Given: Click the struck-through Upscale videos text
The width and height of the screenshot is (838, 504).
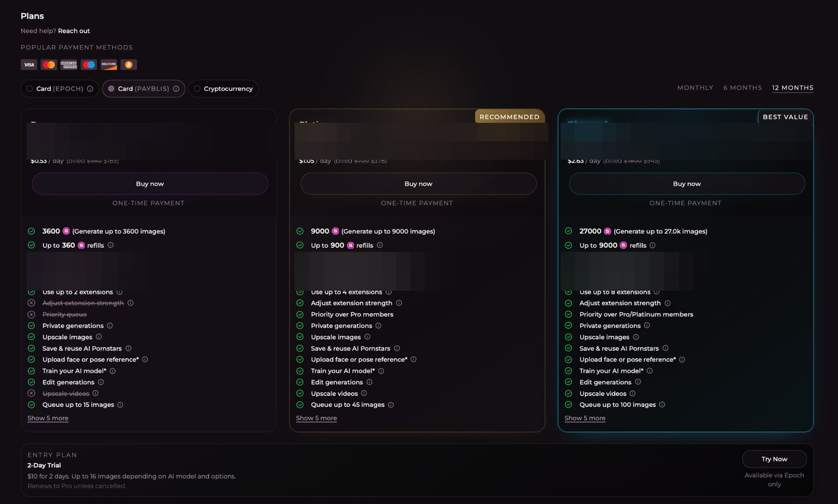Looking at the screenshot, I should [x=66, y=393].
